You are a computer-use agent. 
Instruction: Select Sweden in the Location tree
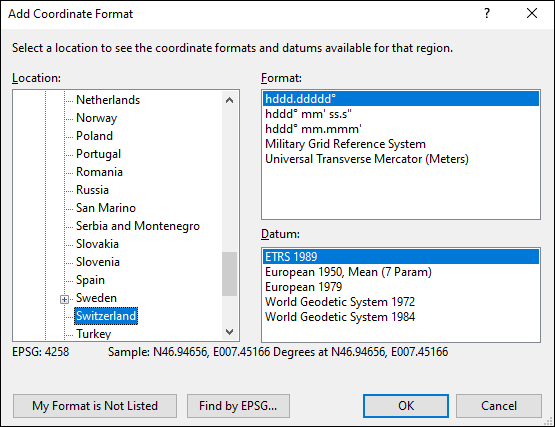pyautogui.click(x=96, y=298)
